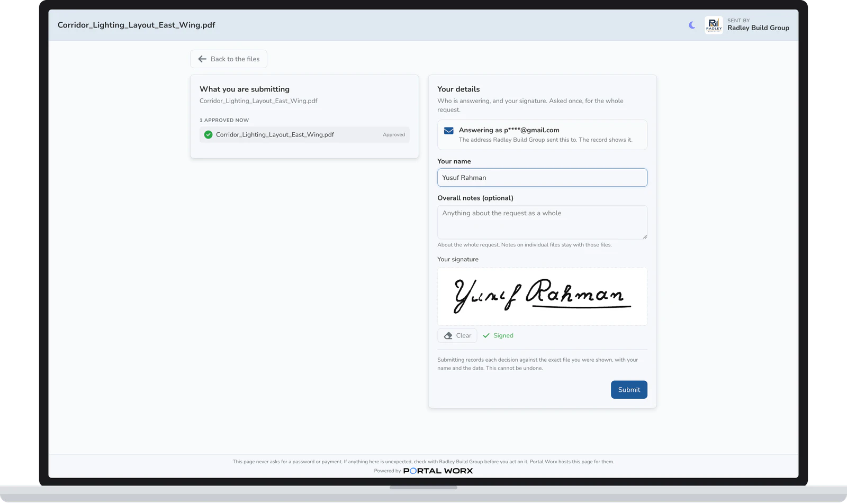Click the Signed status indicator

pos(498,336)
